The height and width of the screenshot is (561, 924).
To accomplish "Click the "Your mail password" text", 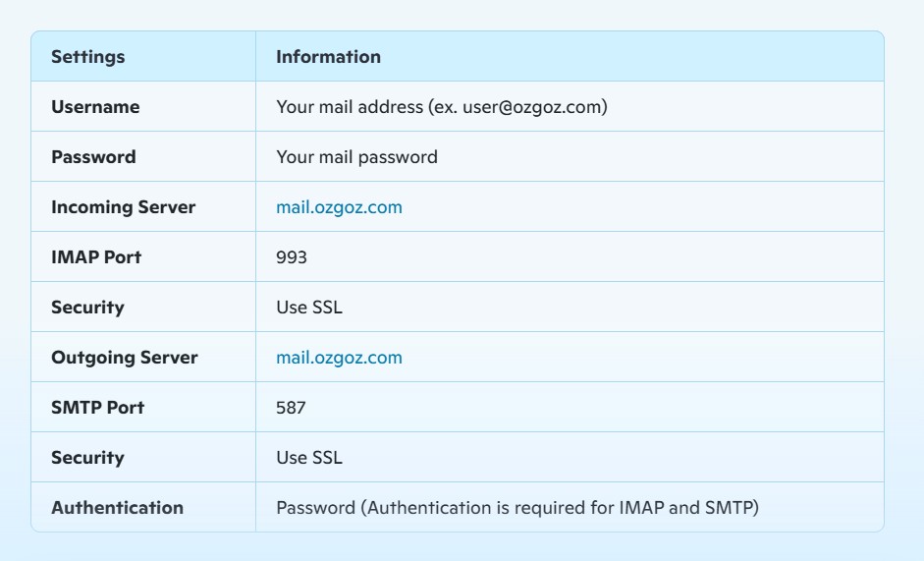I will [x=356, y=157].
